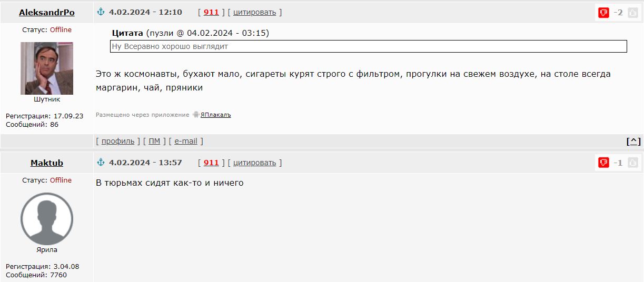The image size is (644, 282).
Task: Open the профиль link under AleksandrPo's post
Action: point(118,141)
